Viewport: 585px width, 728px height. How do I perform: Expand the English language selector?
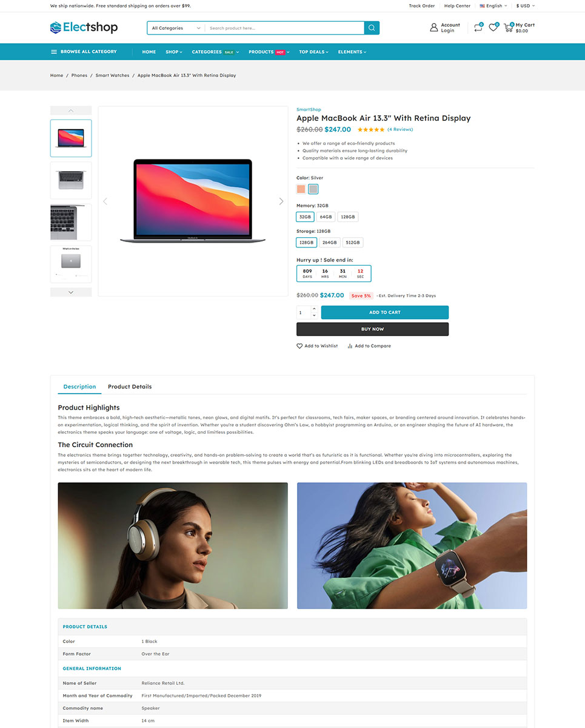click(493, 6)
